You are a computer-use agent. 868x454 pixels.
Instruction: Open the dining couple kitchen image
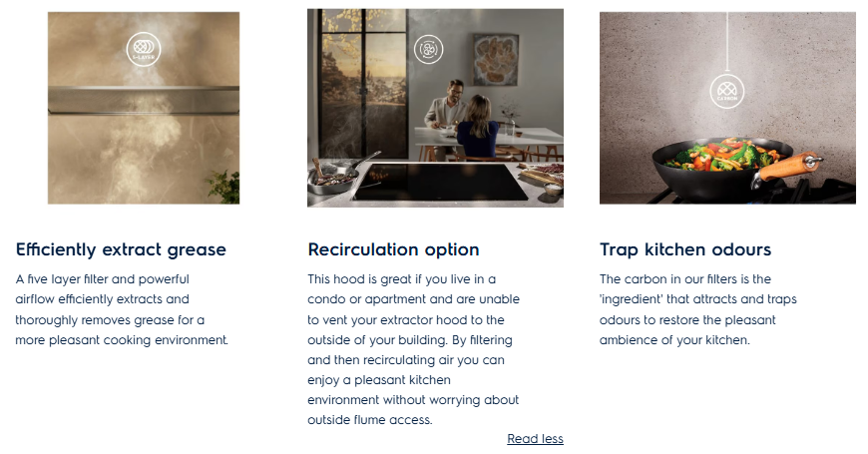(435, 108)
